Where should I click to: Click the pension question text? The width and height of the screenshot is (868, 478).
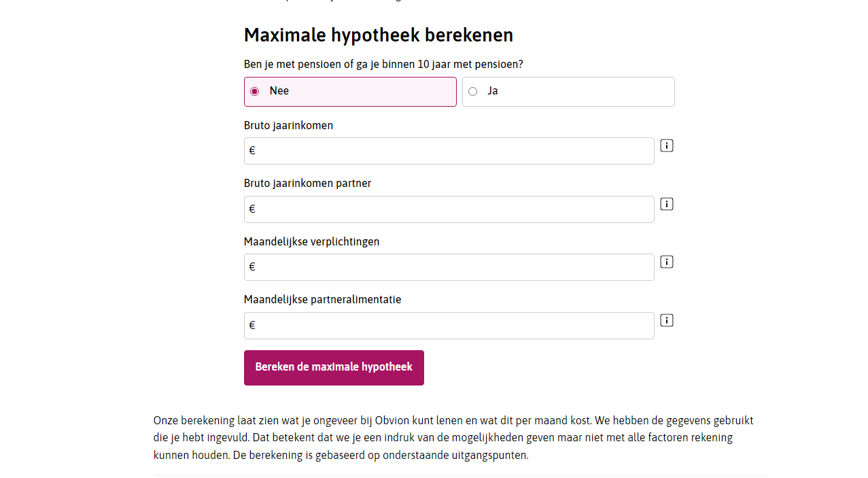coord(383,65)
